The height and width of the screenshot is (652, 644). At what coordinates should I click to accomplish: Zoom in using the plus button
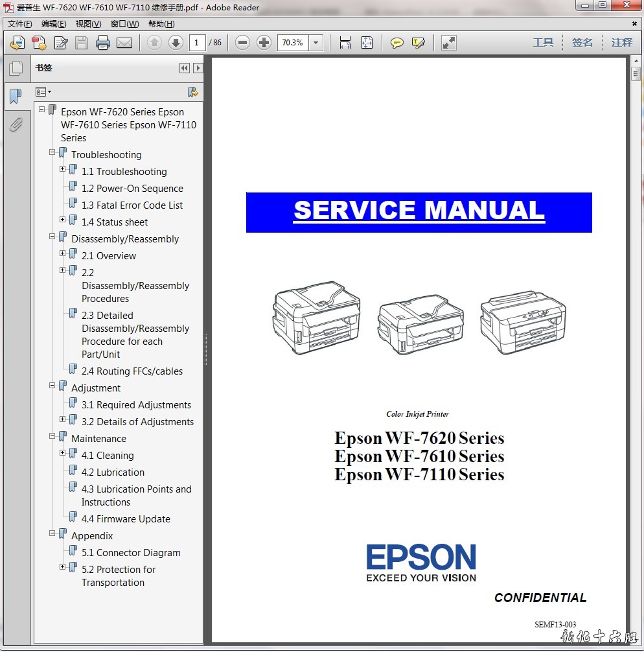[264, 43]
